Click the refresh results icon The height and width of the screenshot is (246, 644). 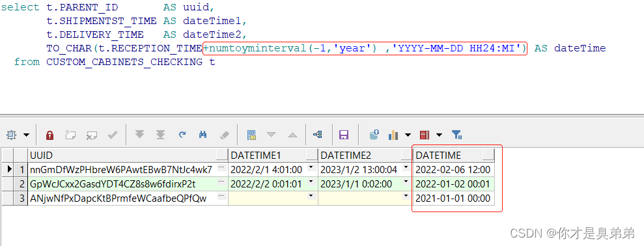182,134
